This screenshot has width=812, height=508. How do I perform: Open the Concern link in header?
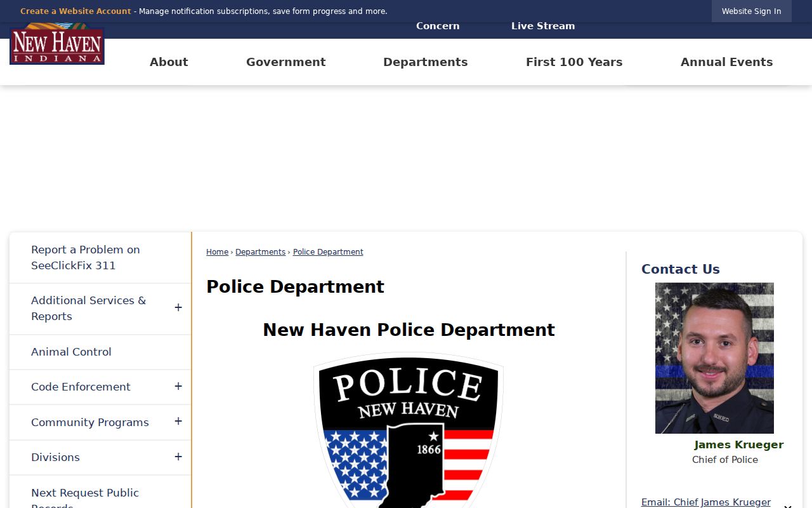pyautogui.click(x=438, y=26)
